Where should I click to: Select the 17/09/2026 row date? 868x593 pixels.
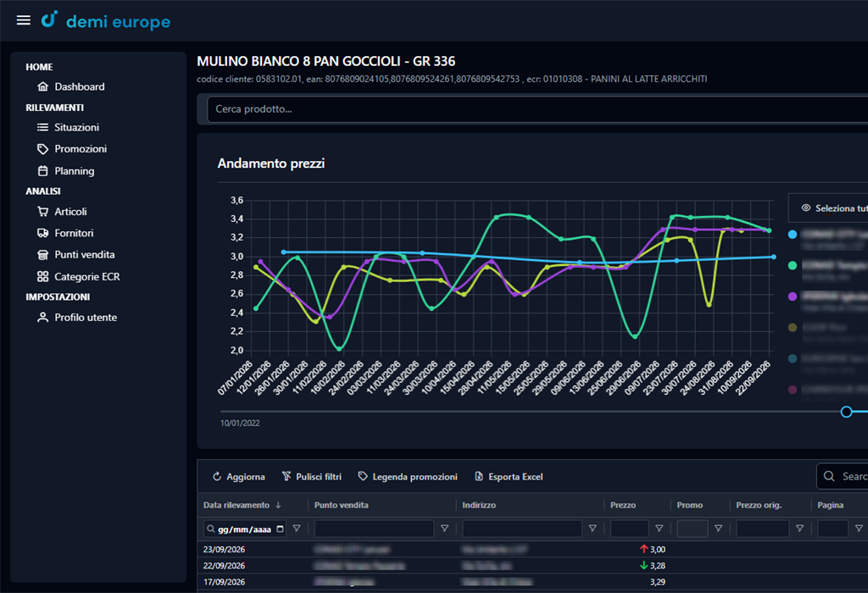[224, 582]
